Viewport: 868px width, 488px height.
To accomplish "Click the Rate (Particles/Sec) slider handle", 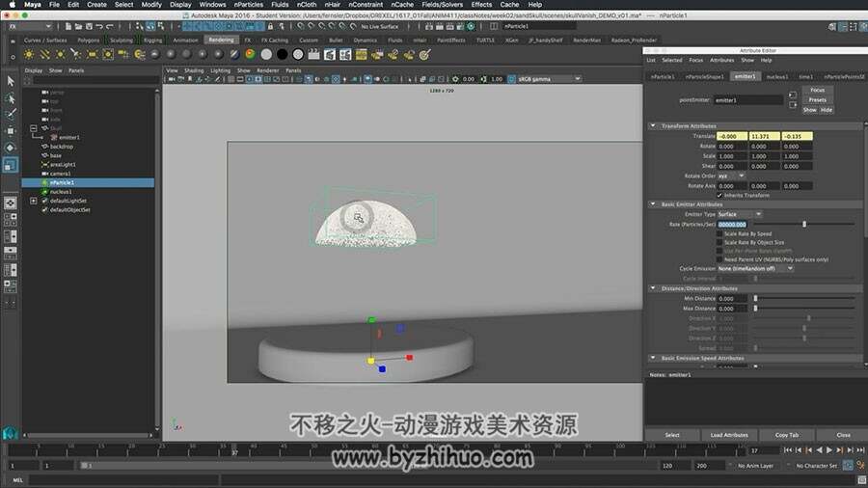I will (x=804, y=224).
